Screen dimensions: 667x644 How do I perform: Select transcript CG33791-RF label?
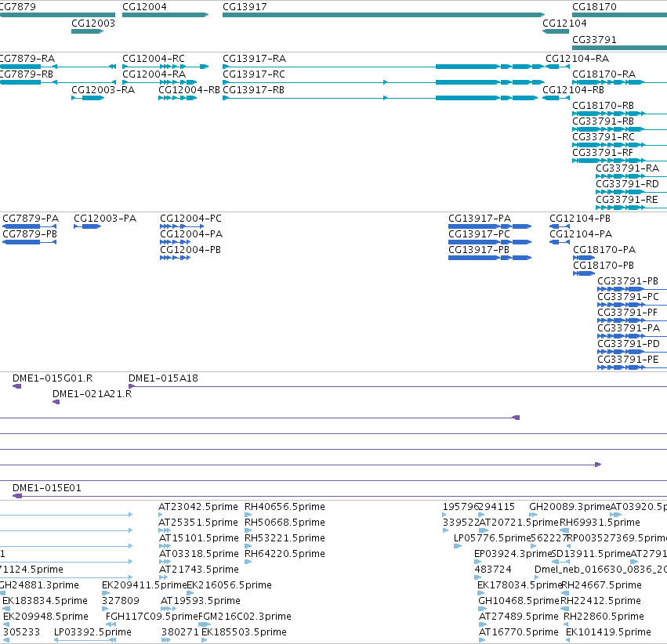(x=603, y=153)
